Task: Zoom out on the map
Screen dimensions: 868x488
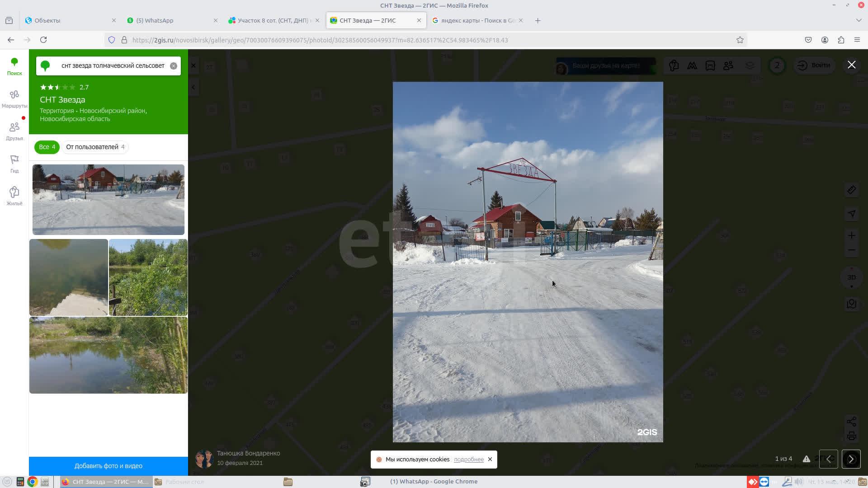Action: (852, 250)
